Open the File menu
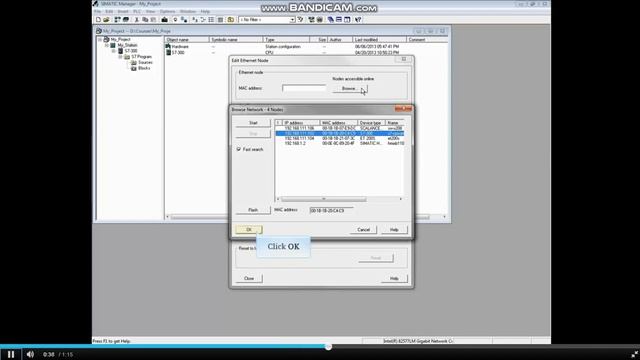This screenshot has width=640, height=360. 98,11
